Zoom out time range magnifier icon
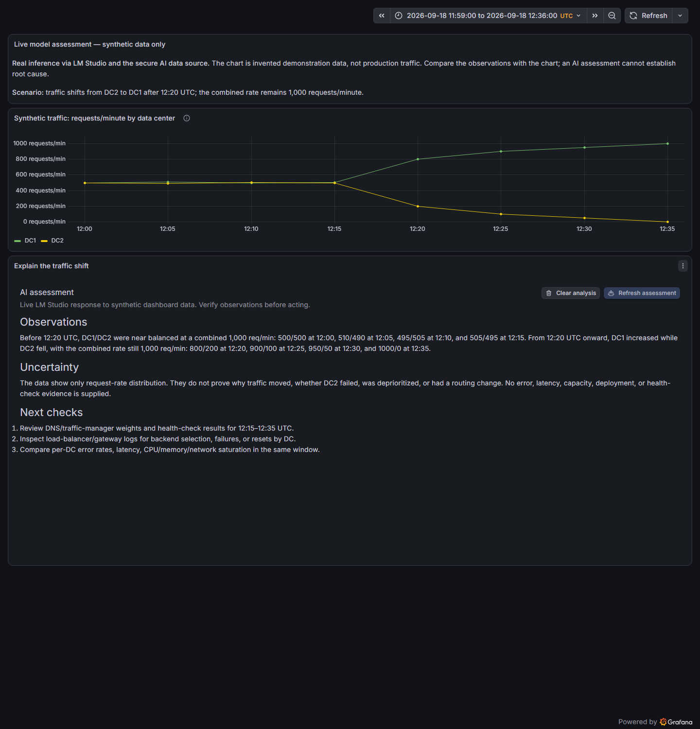 [x=612, y=16]
